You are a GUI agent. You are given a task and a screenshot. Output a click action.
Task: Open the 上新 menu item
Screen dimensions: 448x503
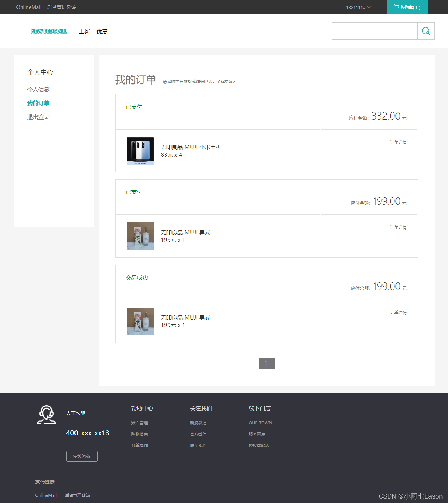[x=84, y=31]
